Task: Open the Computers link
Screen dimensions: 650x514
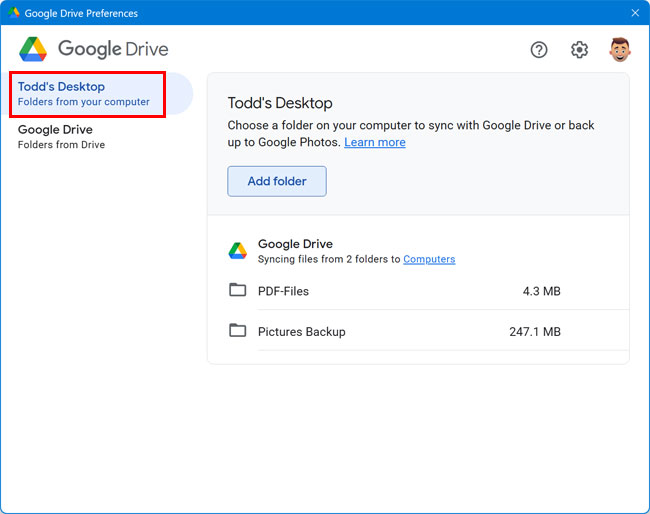Action: point(429,259)
